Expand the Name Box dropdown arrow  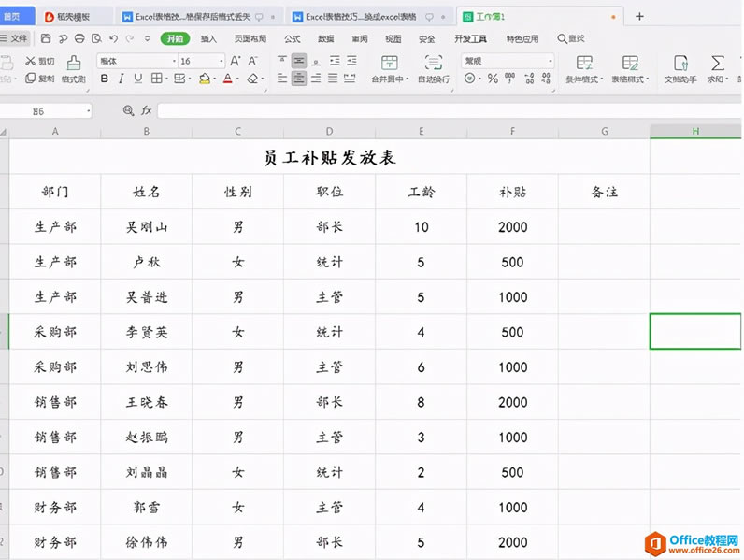pos(88,111)
